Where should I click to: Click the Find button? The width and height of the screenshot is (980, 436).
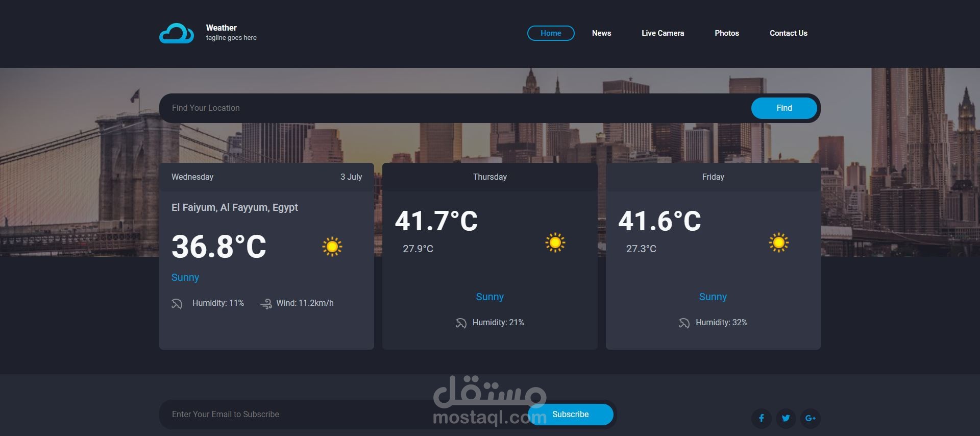click(784, 108)
